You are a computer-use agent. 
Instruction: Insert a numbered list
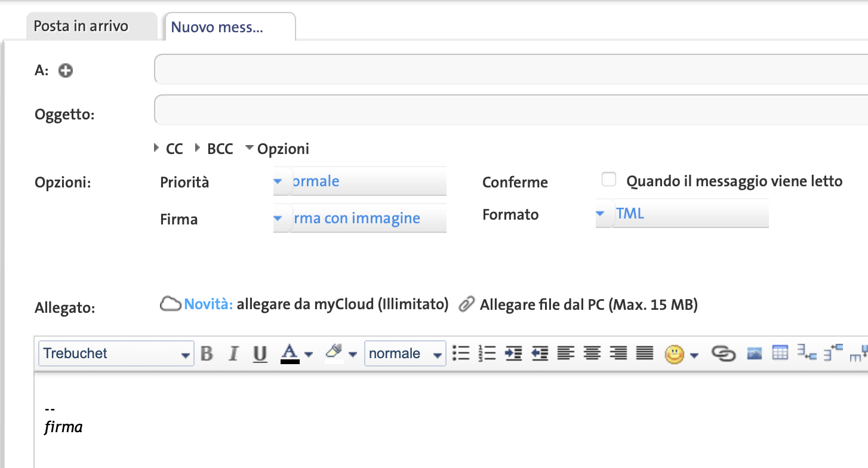[x=487, y=353]
